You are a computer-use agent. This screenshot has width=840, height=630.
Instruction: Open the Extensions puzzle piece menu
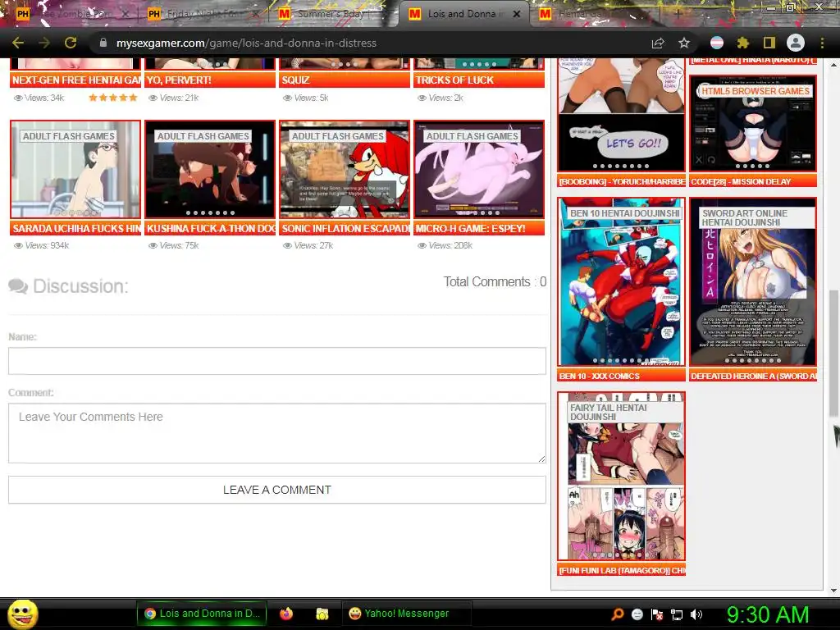tap(743, 43)
